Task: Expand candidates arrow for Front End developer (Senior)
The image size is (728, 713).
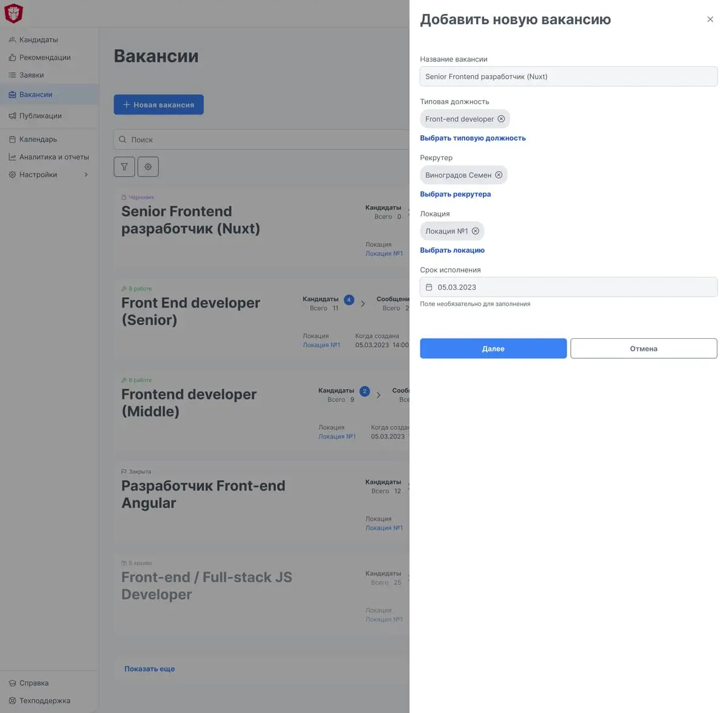Action: (363, 304)
